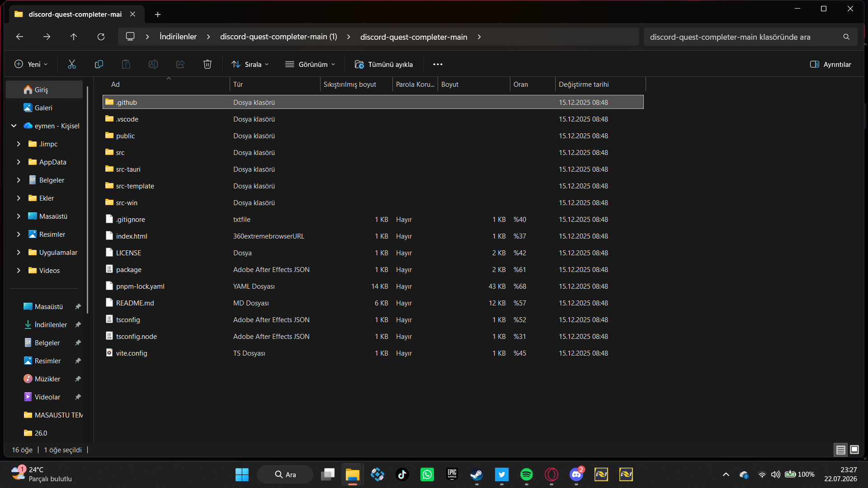Open the Görünüm view dropdown

coord(310,64)
